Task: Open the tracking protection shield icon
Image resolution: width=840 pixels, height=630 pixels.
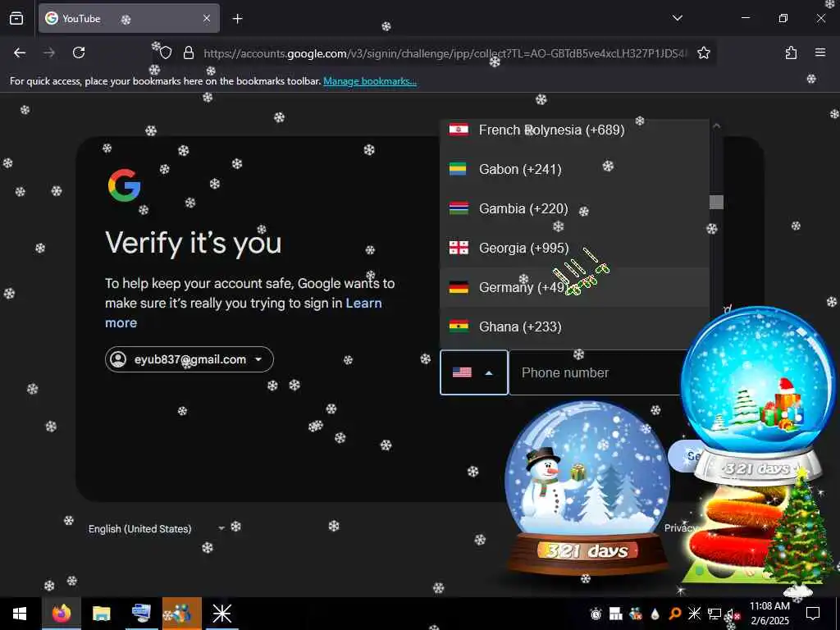Action: (166, 52)
